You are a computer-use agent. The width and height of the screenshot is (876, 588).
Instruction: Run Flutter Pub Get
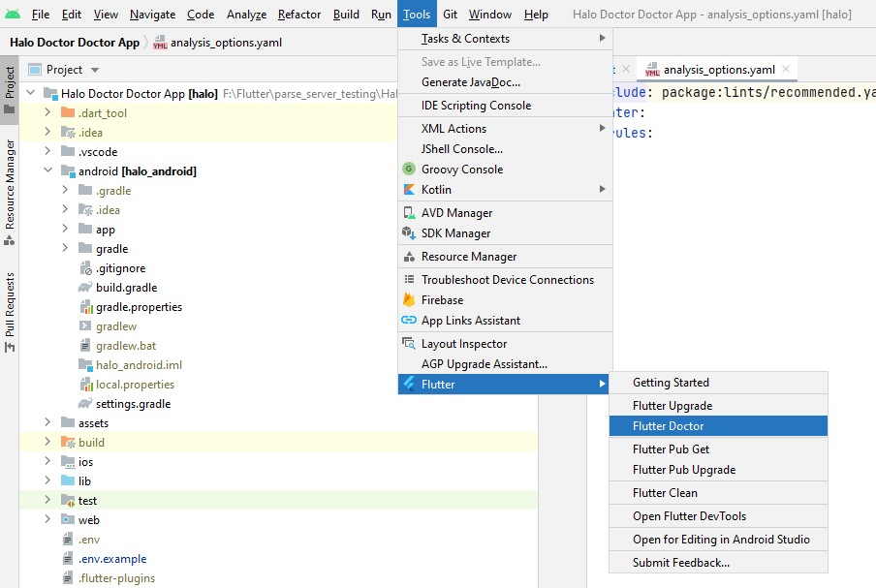point(671,449)
